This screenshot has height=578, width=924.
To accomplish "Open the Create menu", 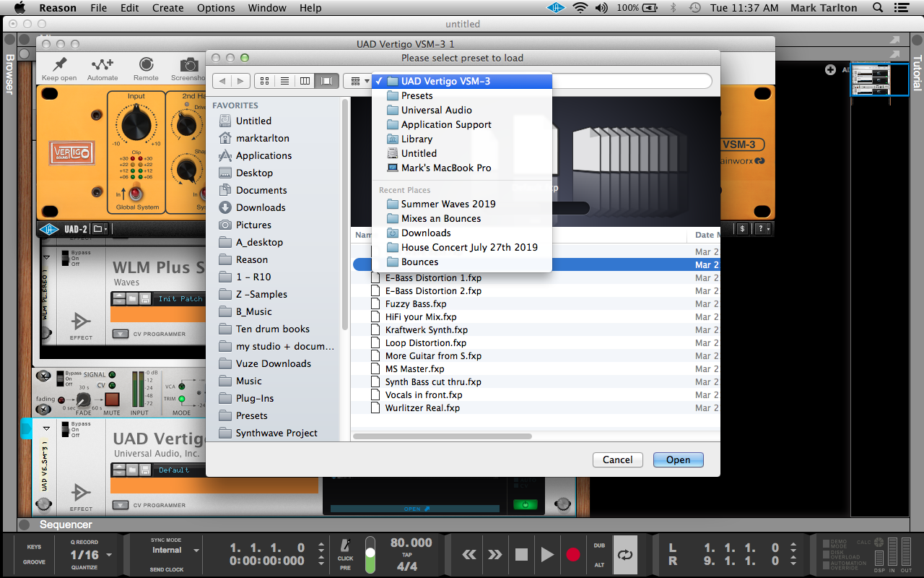I will tap(167, 8).
